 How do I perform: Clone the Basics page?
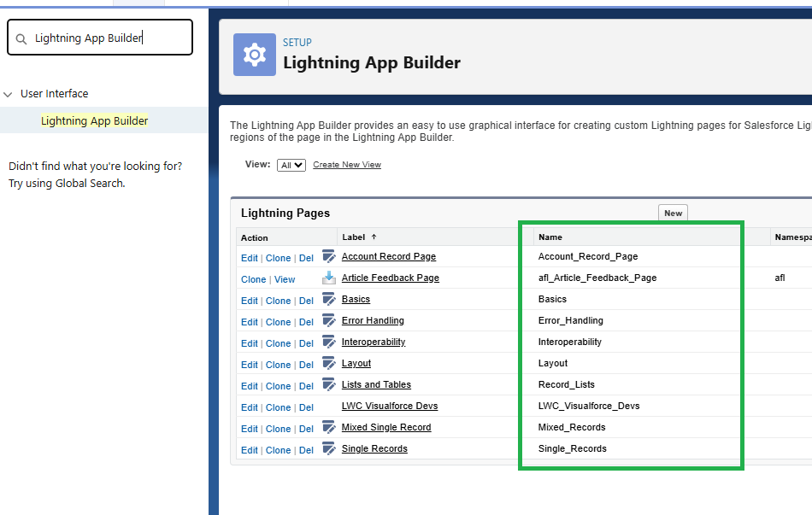[278, 301]
